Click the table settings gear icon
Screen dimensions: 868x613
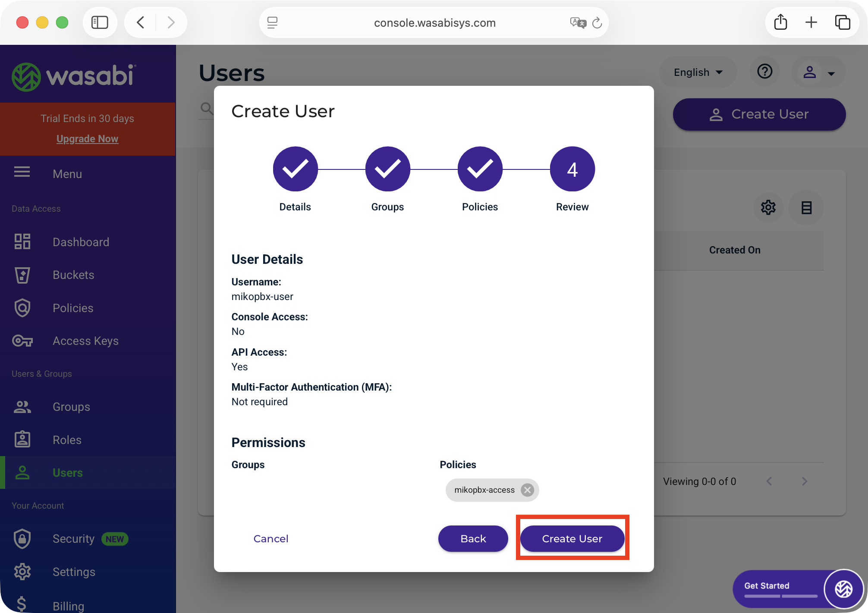(768, 208)
